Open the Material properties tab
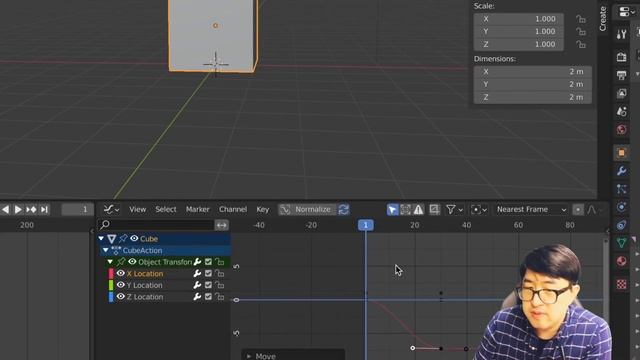This screenshot has width=640, height=360. click(621, 261)
